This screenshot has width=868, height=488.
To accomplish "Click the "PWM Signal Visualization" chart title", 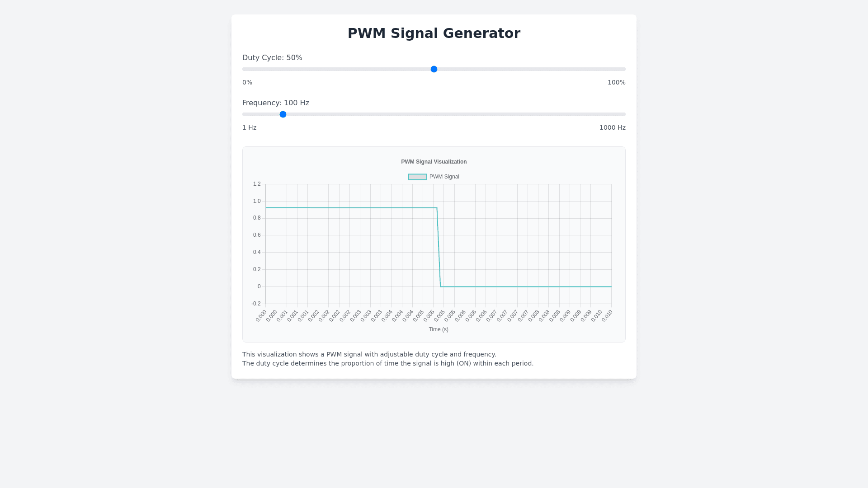I will [x=434, y=162].
